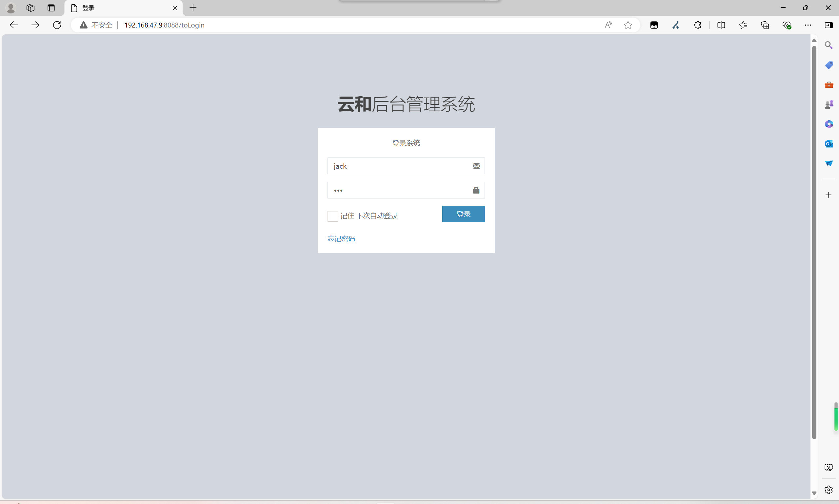Image resolution: width=839 pixels, height=504 pixels.
Task: Toggle the sidebar visibility button
Action: pos(829,25)
